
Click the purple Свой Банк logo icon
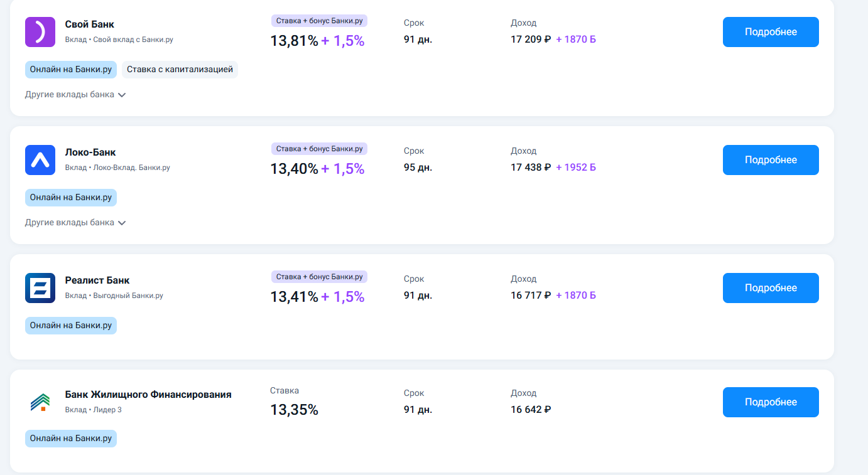(40, 32)
